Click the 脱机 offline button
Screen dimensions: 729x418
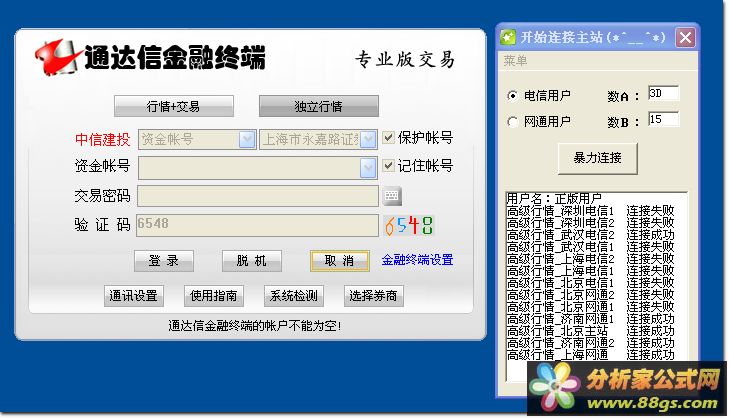tap(252, 261)
